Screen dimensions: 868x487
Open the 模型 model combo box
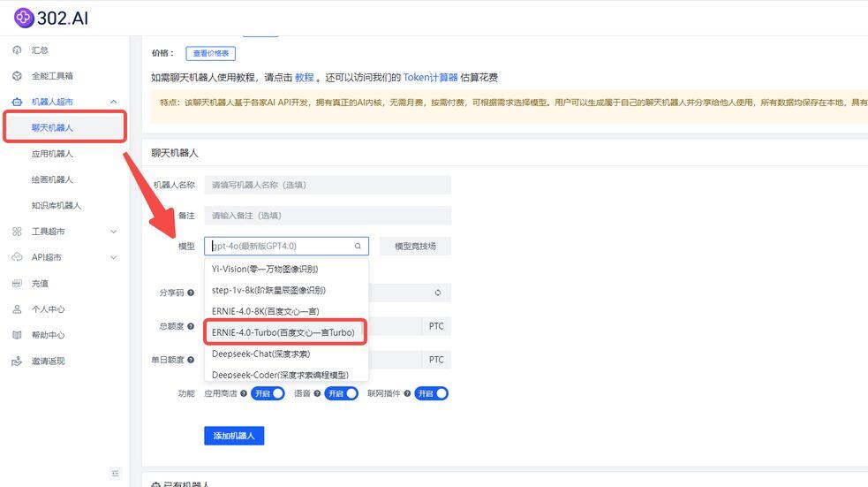tap(286, 246)
